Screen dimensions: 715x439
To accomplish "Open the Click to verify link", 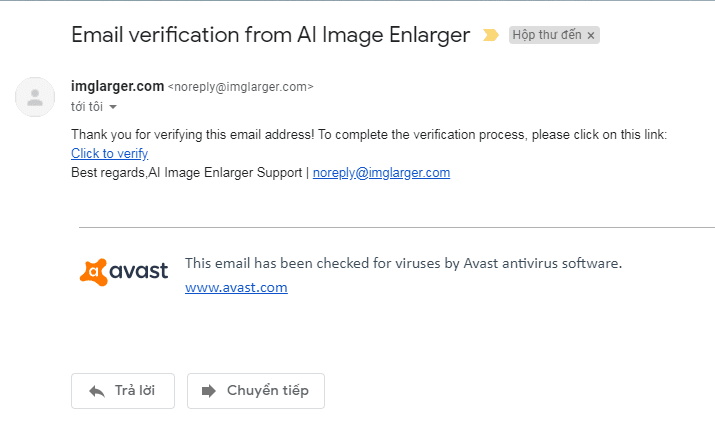I will pyautogui.click(x=109, y=154).
